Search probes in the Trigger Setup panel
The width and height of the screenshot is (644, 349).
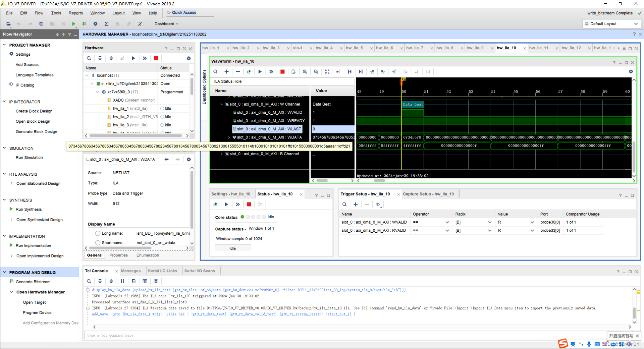point(344,204)
